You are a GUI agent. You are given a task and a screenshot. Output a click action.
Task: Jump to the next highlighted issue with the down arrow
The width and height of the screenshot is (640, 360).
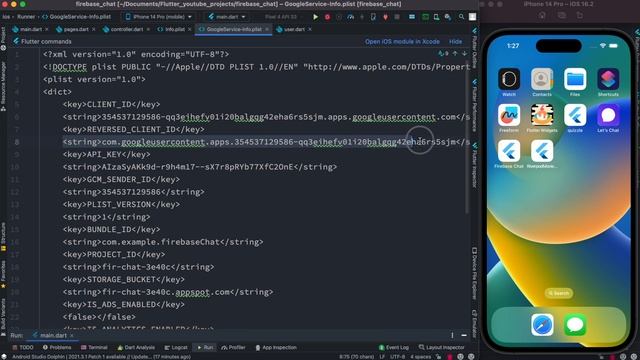464,53
